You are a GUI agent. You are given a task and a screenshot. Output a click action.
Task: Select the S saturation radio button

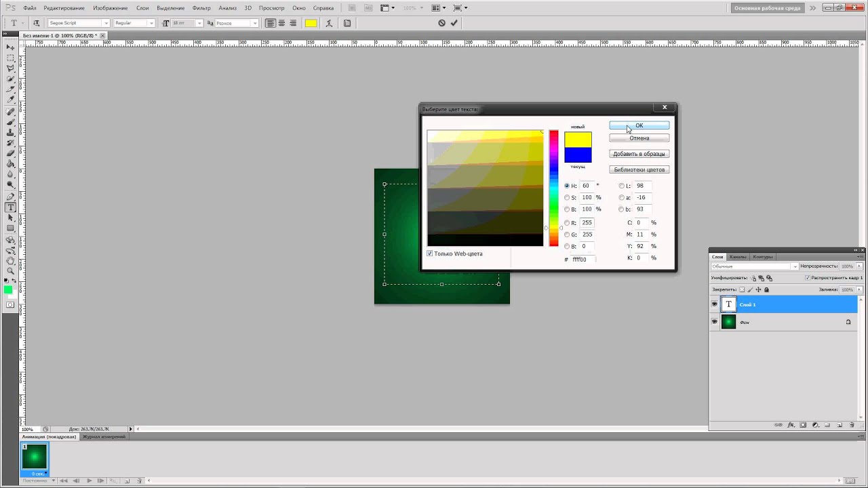pos(567,198)
